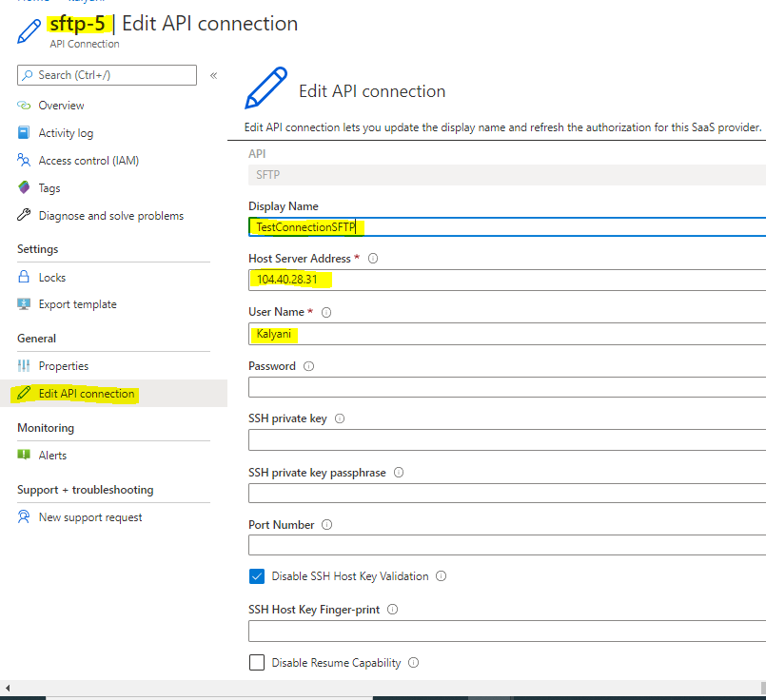Click the Overview sidebar icon

point(24,105)
